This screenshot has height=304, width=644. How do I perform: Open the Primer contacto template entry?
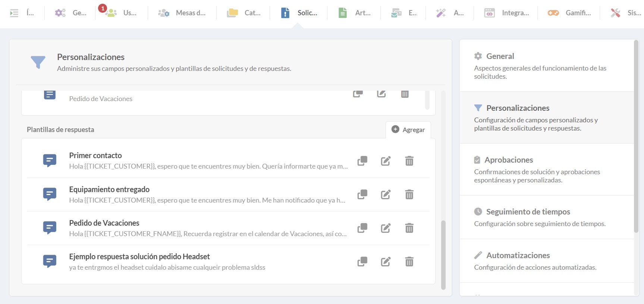point(95,156)
